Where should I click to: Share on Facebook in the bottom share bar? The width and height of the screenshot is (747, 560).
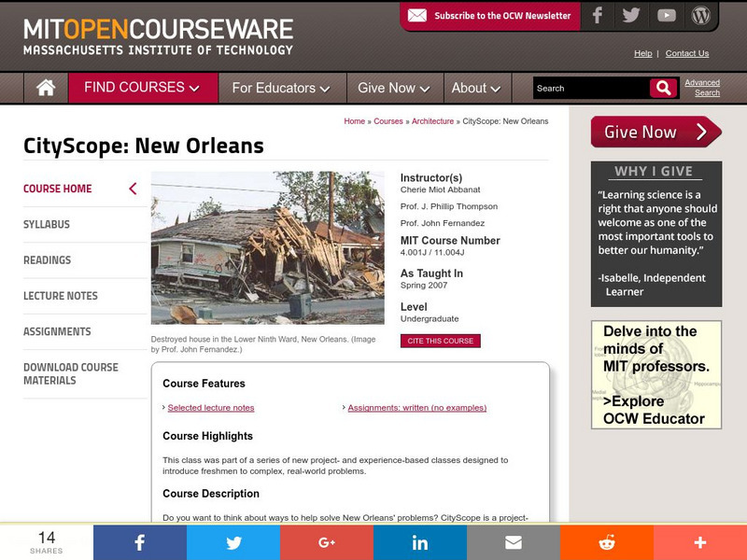[139, 542]
